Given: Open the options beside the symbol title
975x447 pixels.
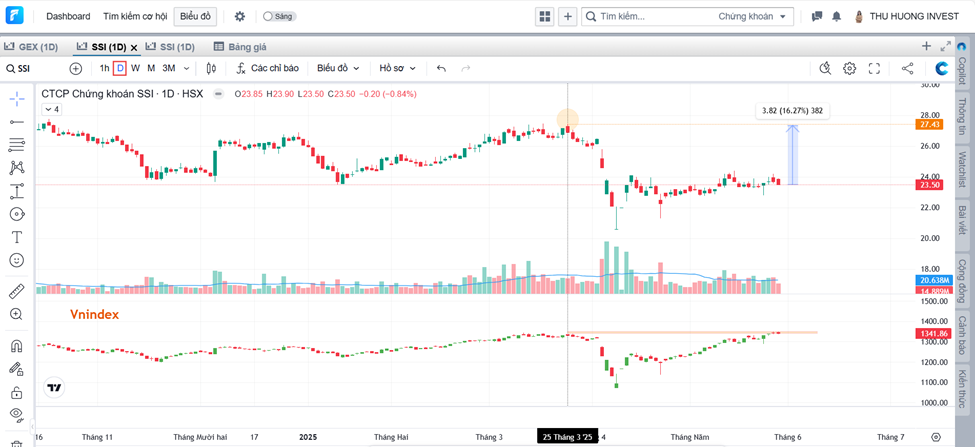Looking at the screenshot, I should point(218,94).
